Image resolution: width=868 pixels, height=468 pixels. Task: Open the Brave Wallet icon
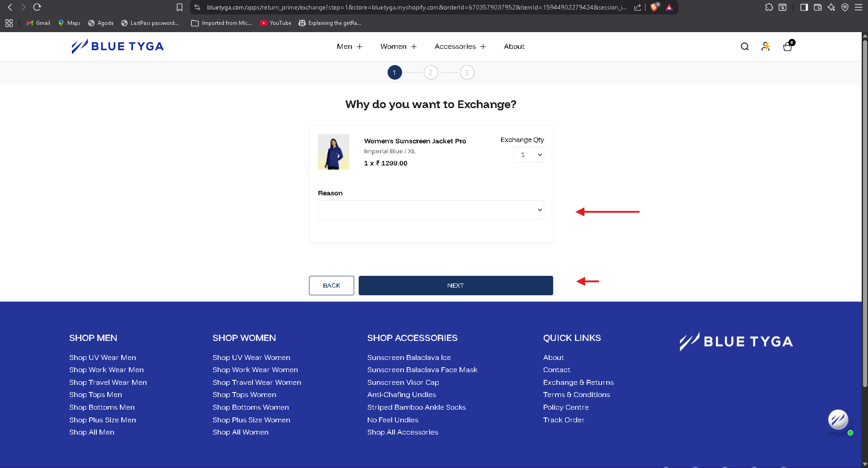click(818, 7)
